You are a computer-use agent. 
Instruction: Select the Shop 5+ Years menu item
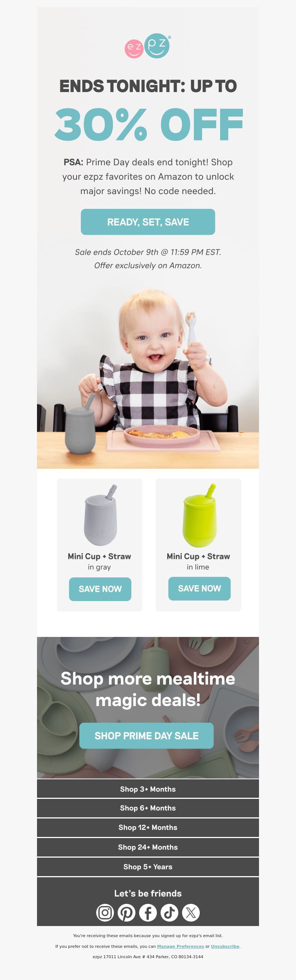(x=148, y=867)
